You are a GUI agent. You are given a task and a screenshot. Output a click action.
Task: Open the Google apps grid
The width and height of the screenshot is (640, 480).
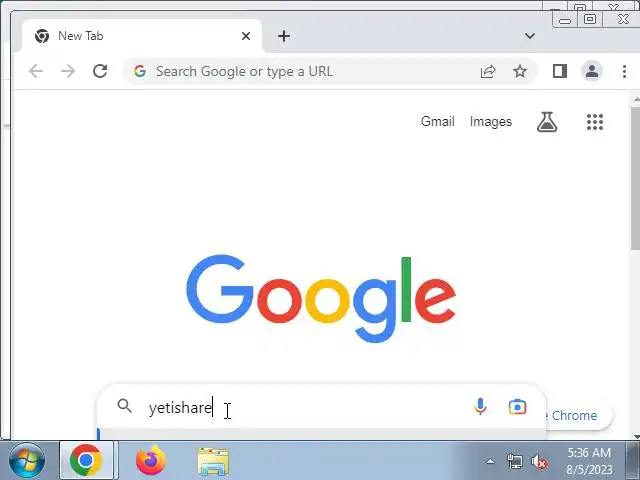[595, 122]
